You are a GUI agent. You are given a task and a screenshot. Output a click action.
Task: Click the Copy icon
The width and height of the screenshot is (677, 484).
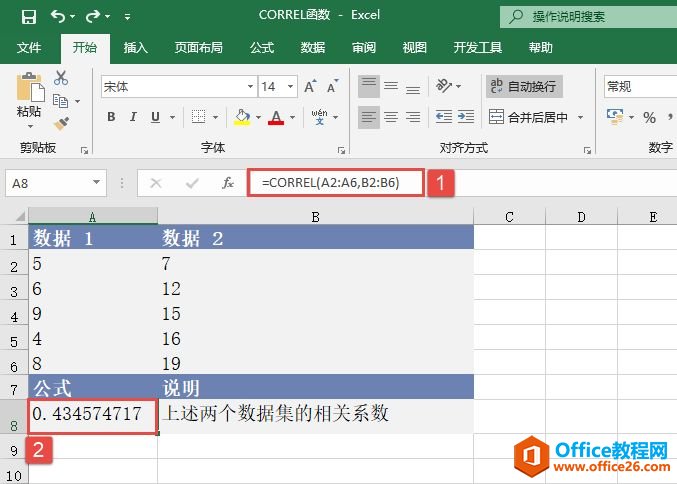(x=60, y=101)
